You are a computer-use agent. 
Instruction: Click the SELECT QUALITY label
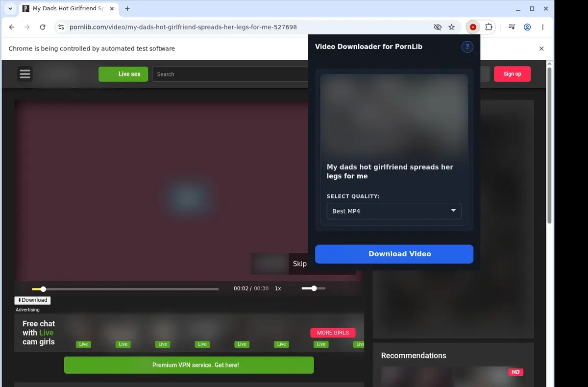(x=353, y=196)
